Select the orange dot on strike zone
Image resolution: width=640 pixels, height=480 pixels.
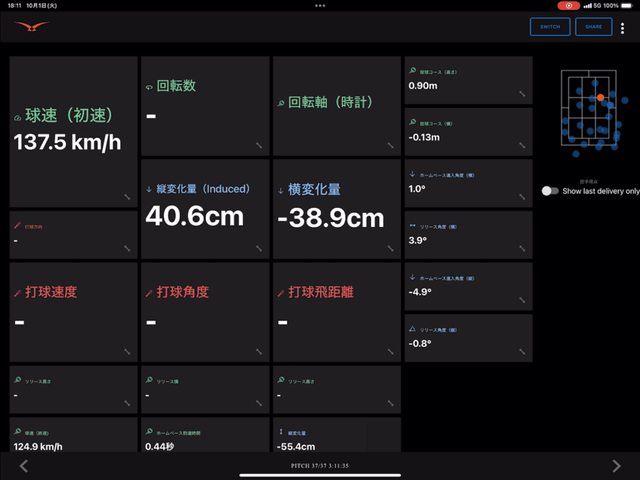tap(600, 98)
